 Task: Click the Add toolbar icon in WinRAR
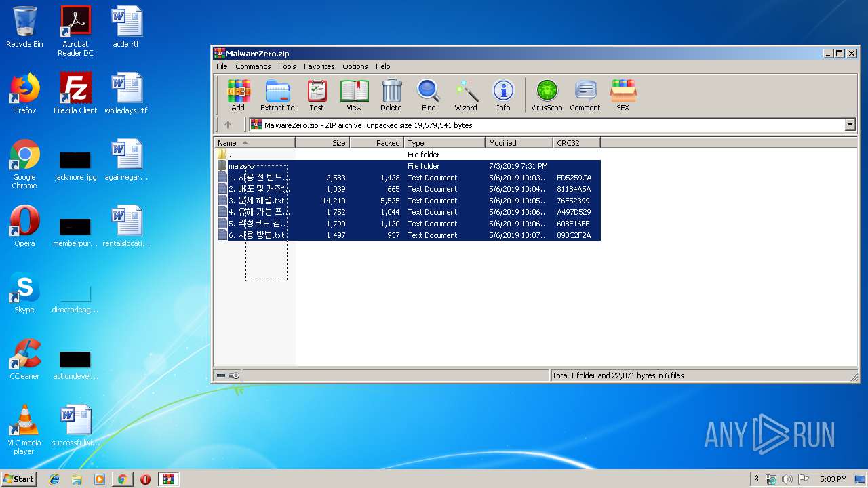[x=238, y=95]
